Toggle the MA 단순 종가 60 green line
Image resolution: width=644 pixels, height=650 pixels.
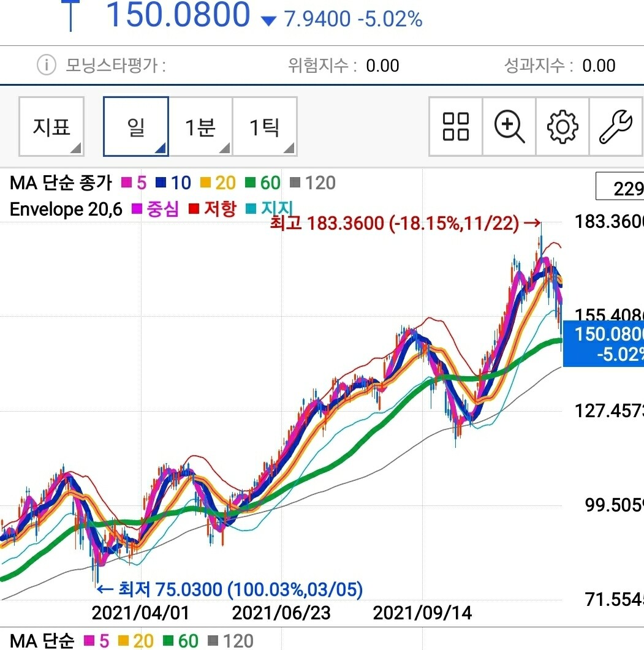click(263, 183)
